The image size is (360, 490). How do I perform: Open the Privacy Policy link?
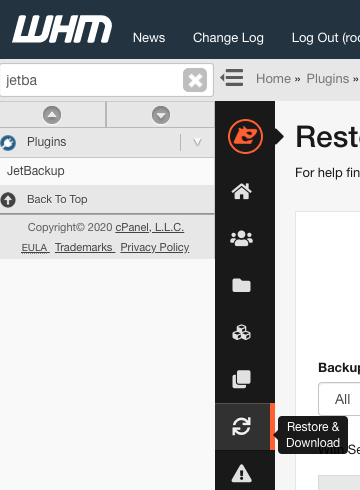coord(155,247)
